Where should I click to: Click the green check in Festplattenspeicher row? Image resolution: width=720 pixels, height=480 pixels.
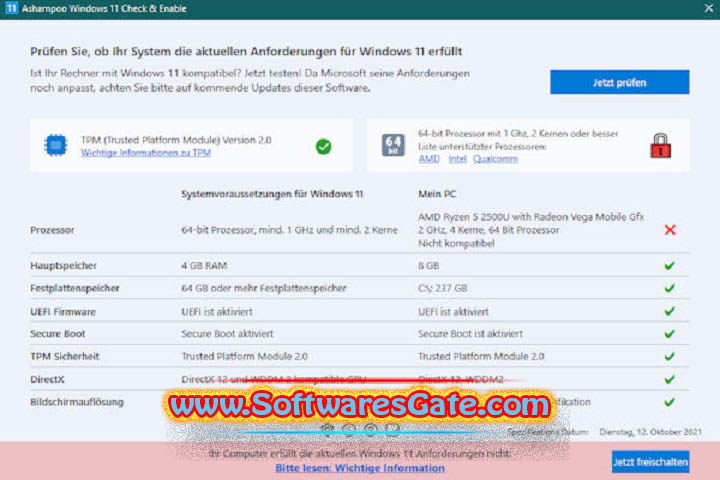[669, 288]
